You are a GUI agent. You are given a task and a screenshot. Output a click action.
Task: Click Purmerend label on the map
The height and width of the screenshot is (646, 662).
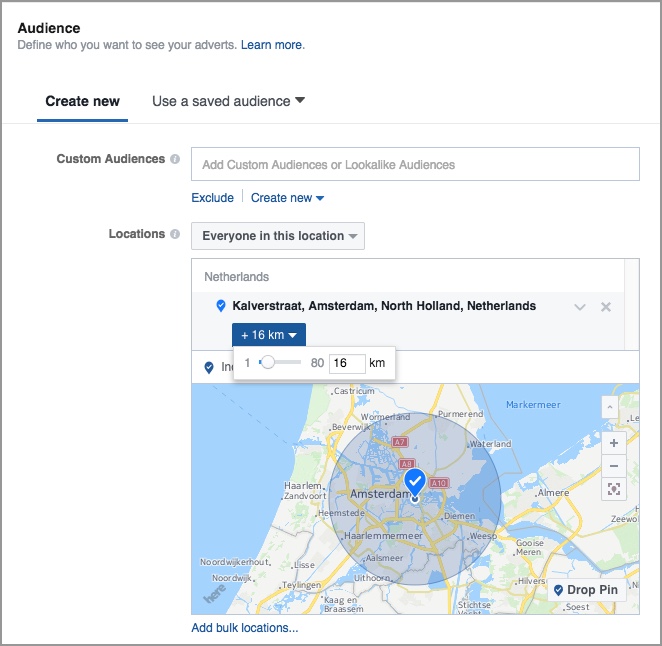click(460, 414)
